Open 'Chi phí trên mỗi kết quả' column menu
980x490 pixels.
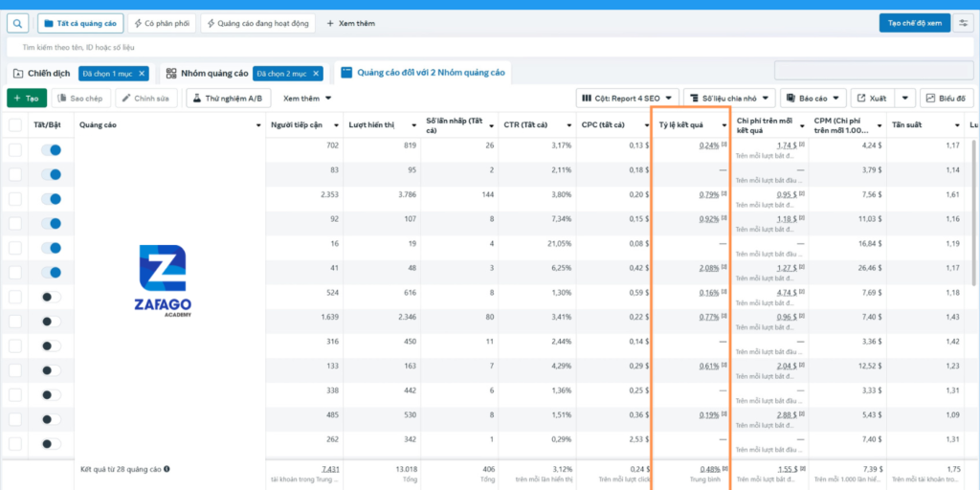tap(801, 125)
